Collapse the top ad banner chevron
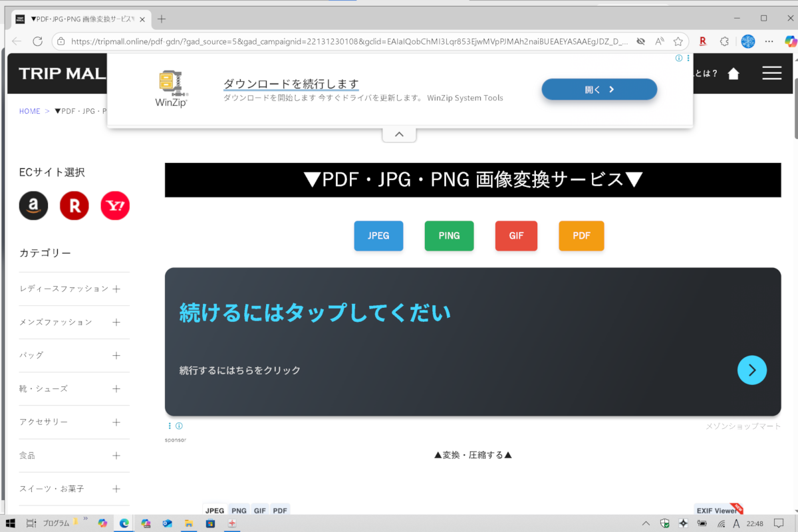The width and height of the screenshot is (798, 532). point(399,134)
